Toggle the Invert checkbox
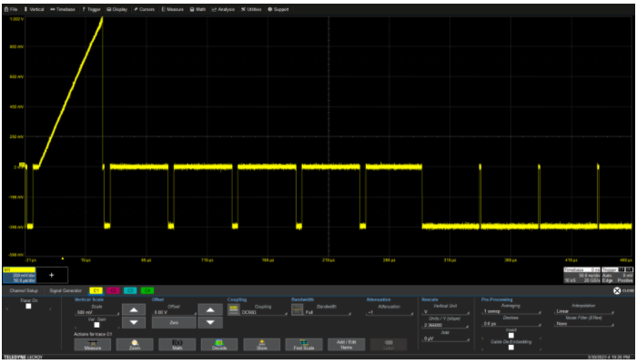Screen dimensions: 637x364 click(511, 336)
